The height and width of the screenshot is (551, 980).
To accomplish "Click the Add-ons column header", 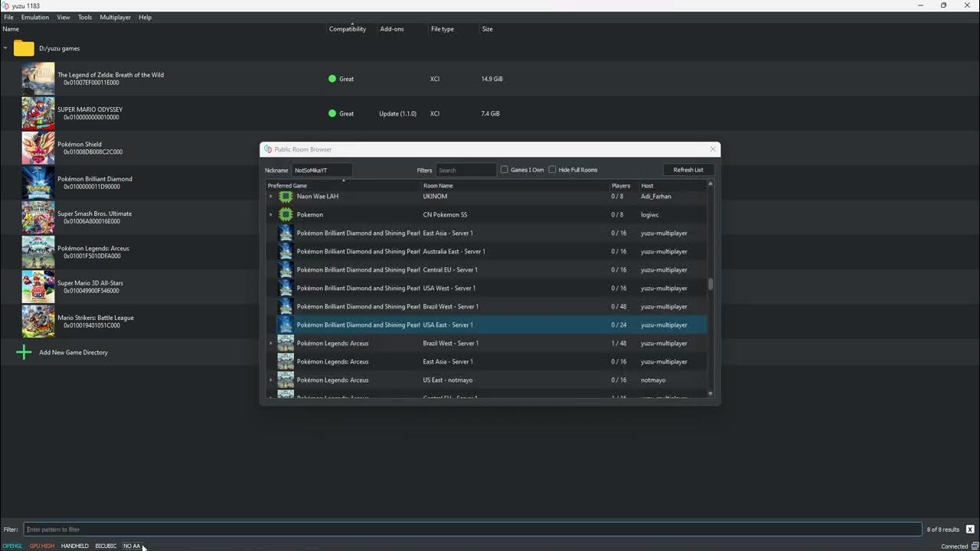I will pyautogui.click(x=392, y=29).
